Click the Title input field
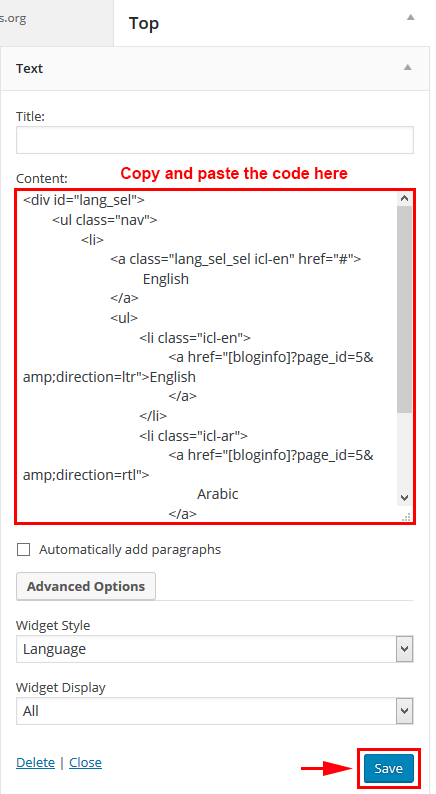 (215, 140)
